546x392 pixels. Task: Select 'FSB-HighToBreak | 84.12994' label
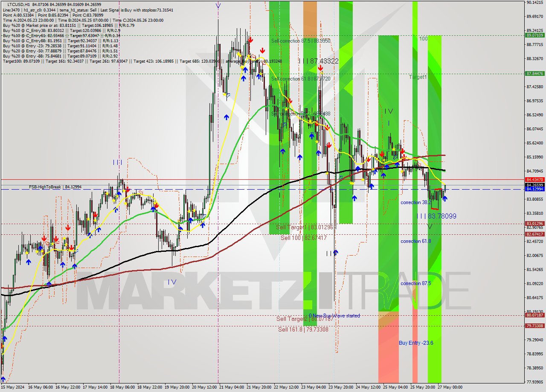tap(55, 187)
